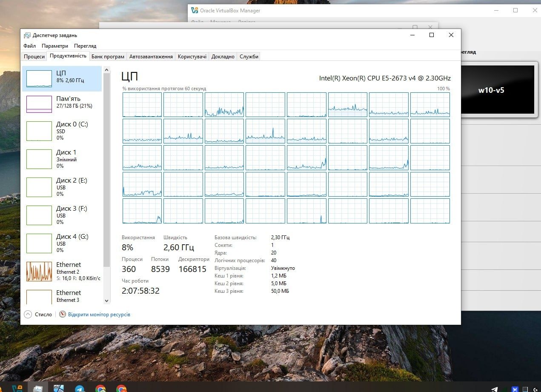Select the ЦП item in the sidebar
The image size is (541, 392).
click(x=62, y=79)
